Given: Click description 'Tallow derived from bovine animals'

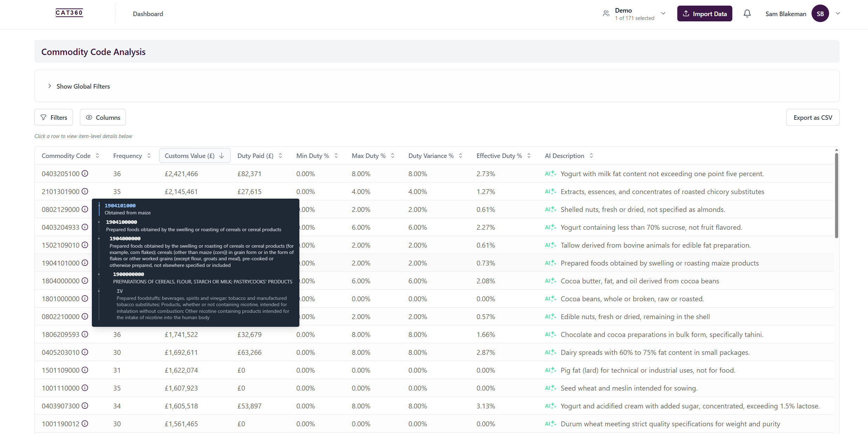Looking at the screenshot, I should [656, 245].
